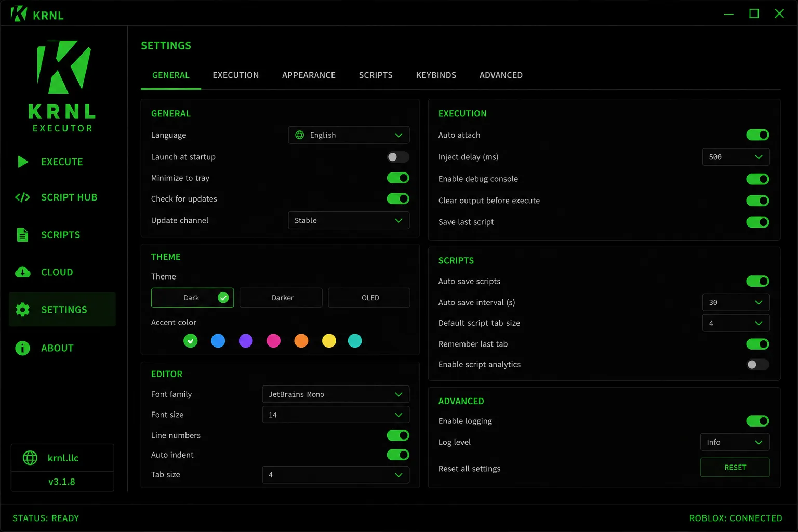Pick the blue accent color
798x532 pixels.
218,341
